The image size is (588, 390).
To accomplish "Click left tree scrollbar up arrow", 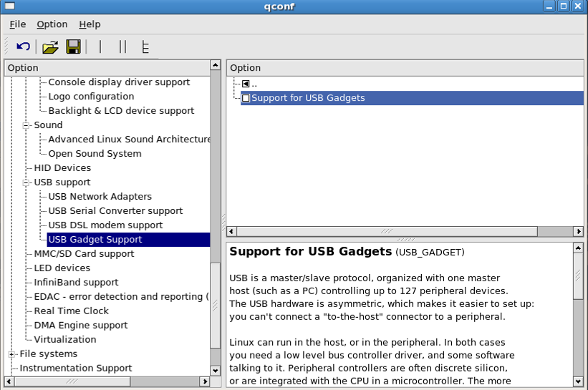I will pos(216,65).
